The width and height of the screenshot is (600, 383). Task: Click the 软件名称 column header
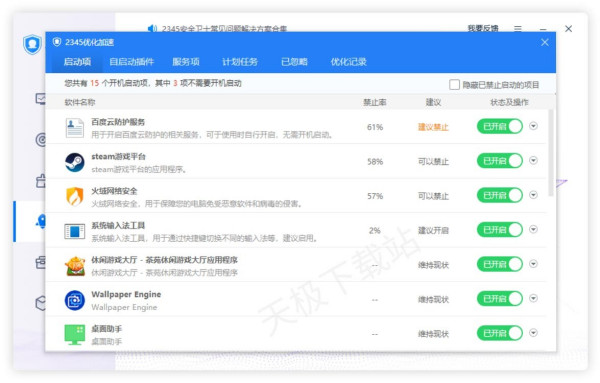pyautogui.click(x=80, y=102)
